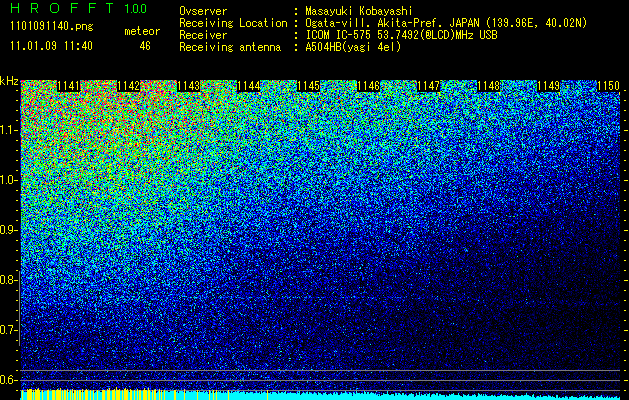
Task: Click the 1.0 frequency axis label
Action: click(8, 180)
